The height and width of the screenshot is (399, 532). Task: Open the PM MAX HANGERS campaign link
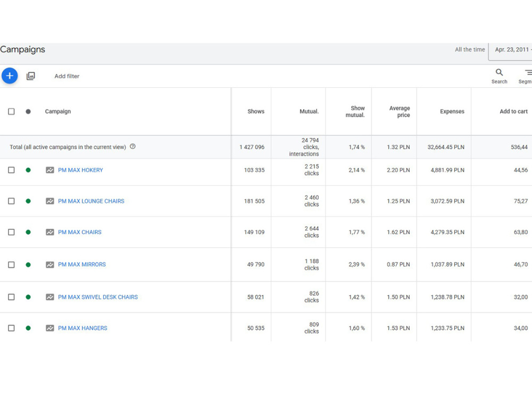pyautogui.click(x=82, y=328)
